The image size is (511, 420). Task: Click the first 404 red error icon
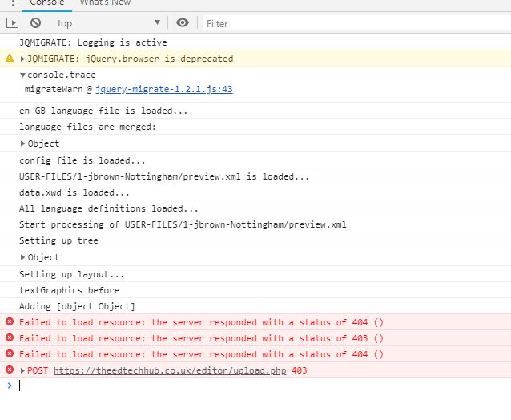[x=10, y=321]
